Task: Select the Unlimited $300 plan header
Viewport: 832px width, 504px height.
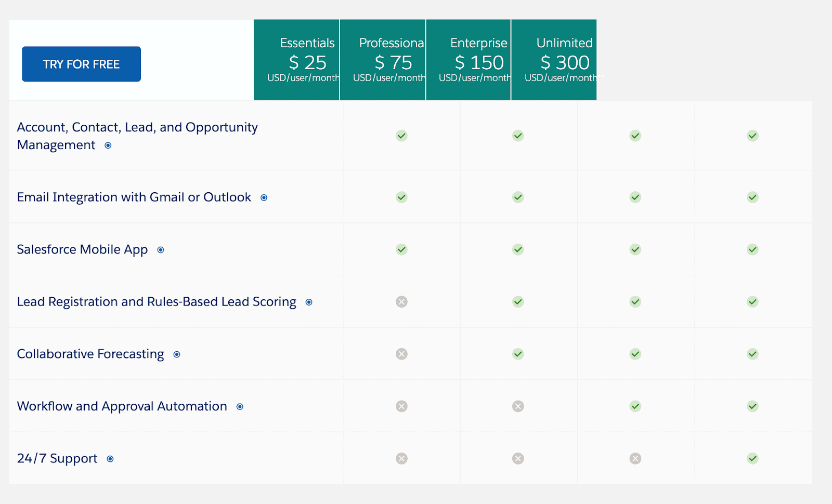Action: point(554,60)
